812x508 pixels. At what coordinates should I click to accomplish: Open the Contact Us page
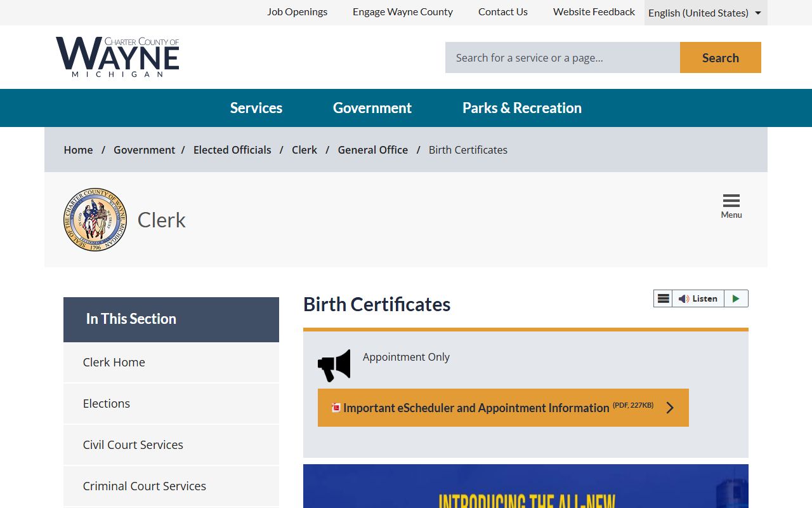(x=503, y=11)
